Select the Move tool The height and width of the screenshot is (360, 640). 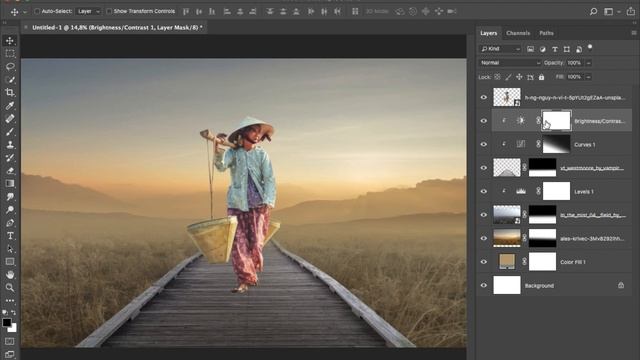(10, 40)
